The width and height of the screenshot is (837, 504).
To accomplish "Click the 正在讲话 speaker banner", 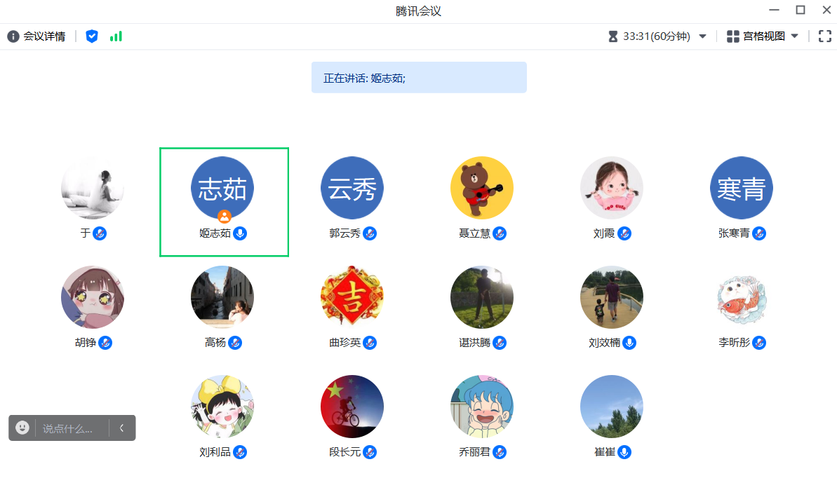I will tap(419, 78).
